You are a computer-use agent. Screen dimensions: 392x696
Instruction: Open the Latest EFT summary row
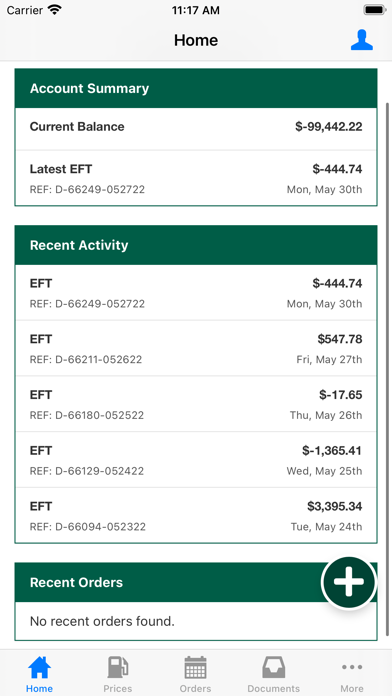click(196, 178)
